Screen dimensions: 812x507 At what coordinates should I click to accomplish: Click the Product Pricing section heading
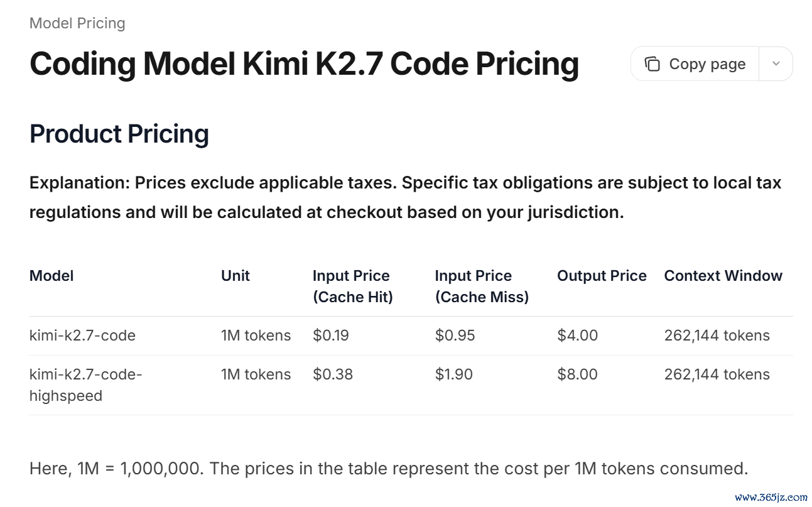point(119,134)
